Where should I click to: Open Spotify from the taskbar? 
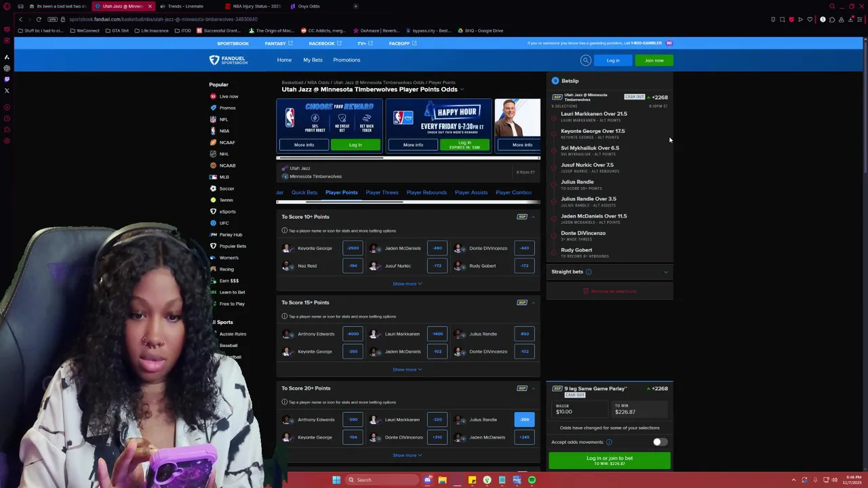[x=532, y=480]
